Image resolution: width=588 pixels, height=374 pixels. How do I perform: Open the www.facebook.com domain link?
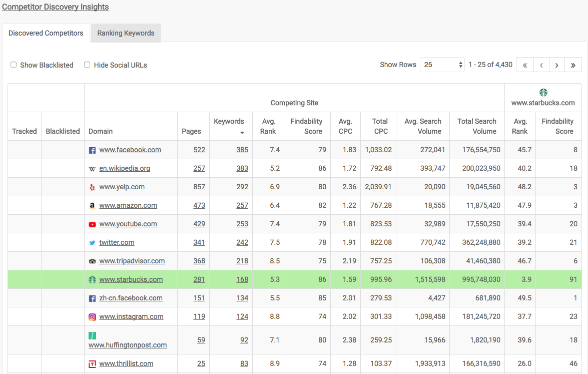pos(130,150)
